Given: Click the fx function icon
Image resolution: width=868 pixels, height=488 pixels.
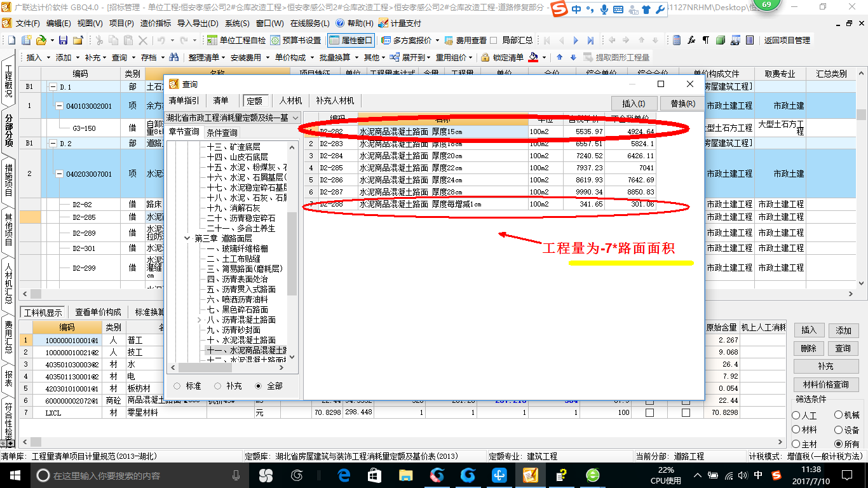Looking at the screenshot, I should [x=691, y=40].
